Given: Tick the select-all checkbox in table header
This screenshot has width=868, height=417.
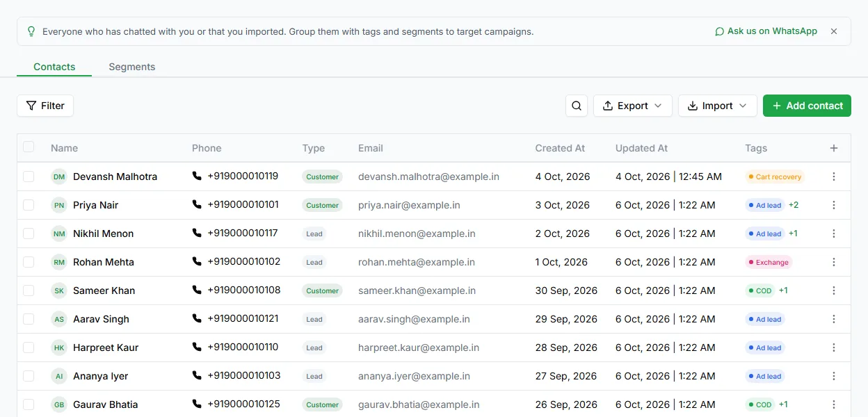Looking at the screenshot, I should click(x=29, y=147).
